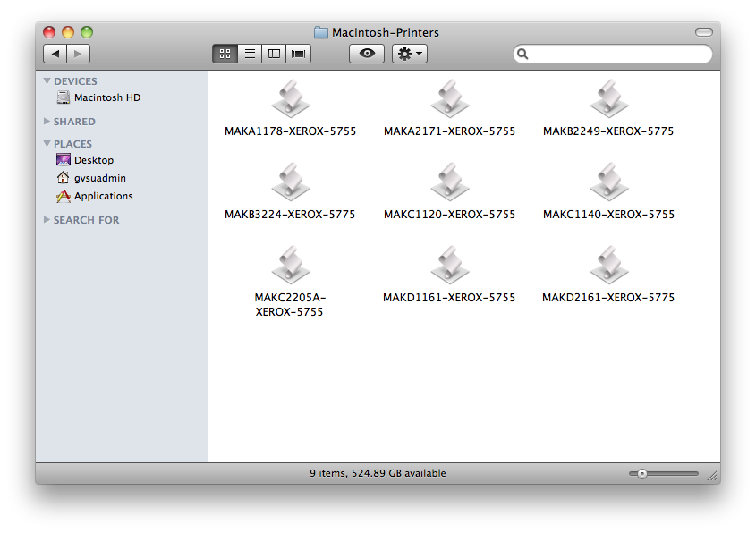Switch to list view

[249, 53]
